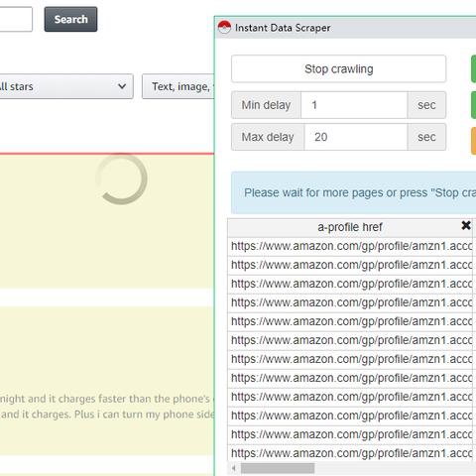Open the All stars dropdown
The height and width of the screenshot is (476, 476).
66,86
